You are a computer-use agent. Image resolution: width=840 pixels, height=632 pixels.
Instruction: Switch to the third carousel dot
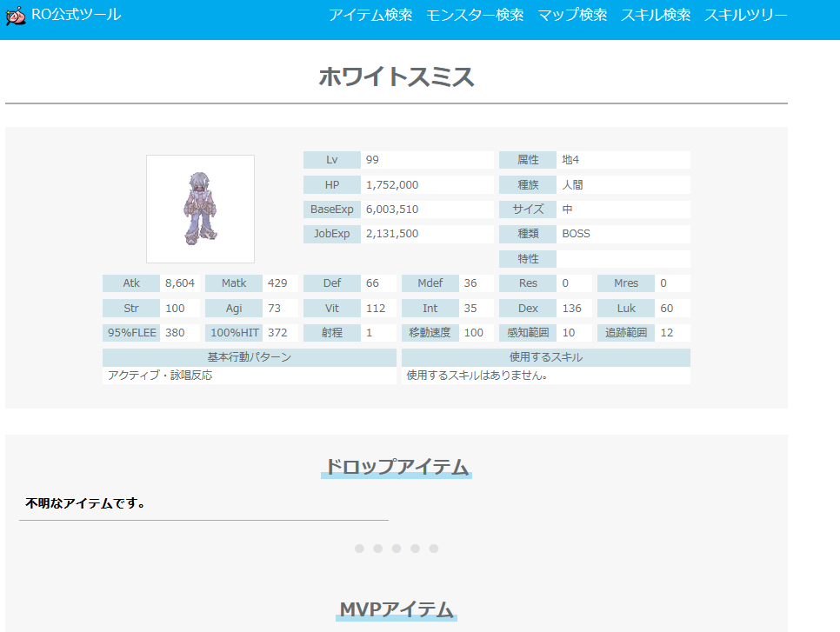(x=397, y=549)
